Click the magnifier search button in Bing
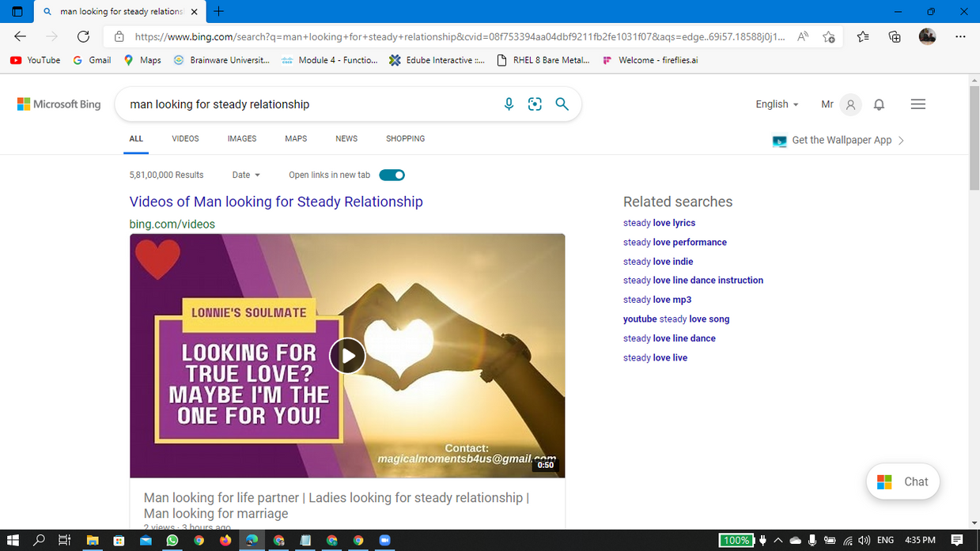This screenshot has height=551, width=980. (562, 104)
